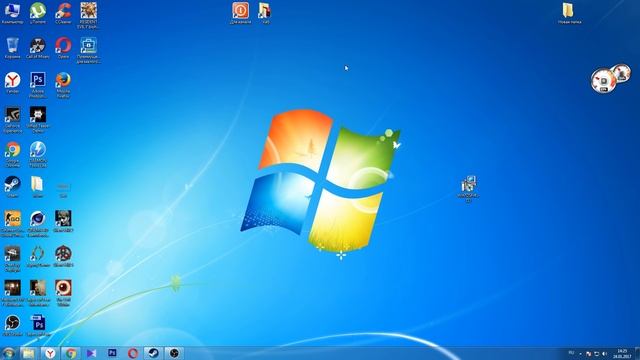Open the taskbar clock and date
This screenshot has height=360, width=640.
tap(622, 353)
